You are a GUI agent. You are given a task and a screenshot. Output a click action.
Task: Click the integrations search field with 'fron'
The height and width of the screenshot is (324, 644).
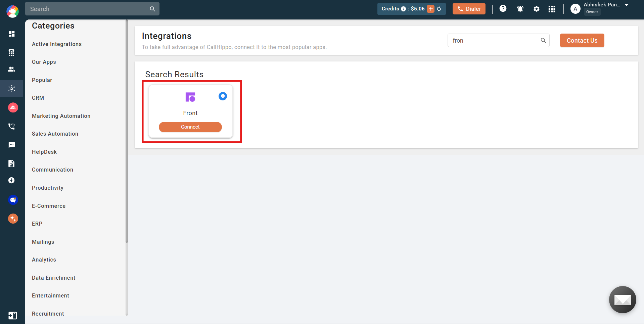pos(498,40)
